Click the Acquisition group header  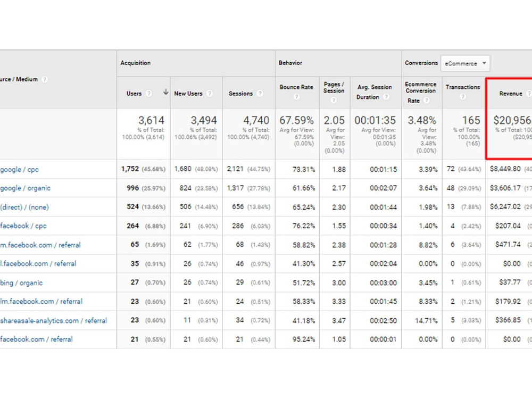pyautogui.click(x=135, y=63)
